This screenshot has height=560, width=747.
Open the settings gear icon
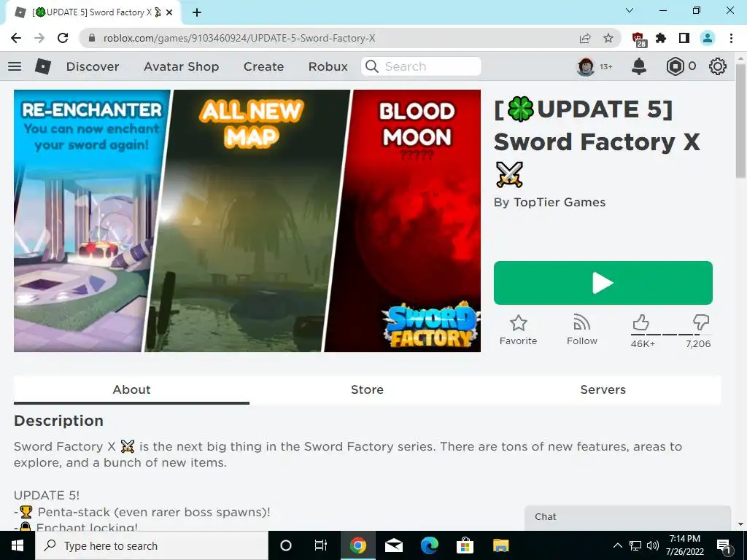click(x=718, y=66)
